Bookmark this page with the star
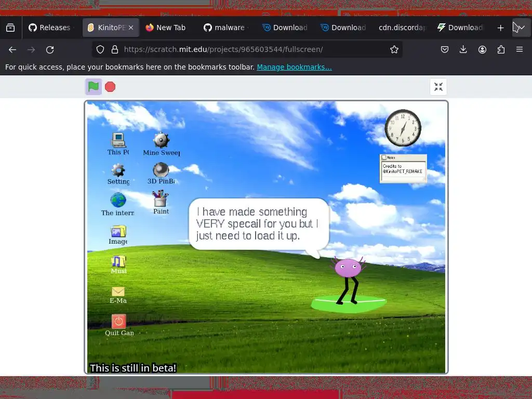Screen dimensions: 532x399 tap(394, 49)
